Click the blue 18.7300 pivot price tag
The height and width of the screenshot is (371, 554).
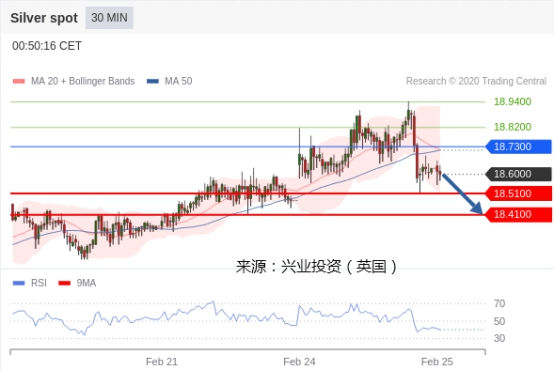click(518, 147)
